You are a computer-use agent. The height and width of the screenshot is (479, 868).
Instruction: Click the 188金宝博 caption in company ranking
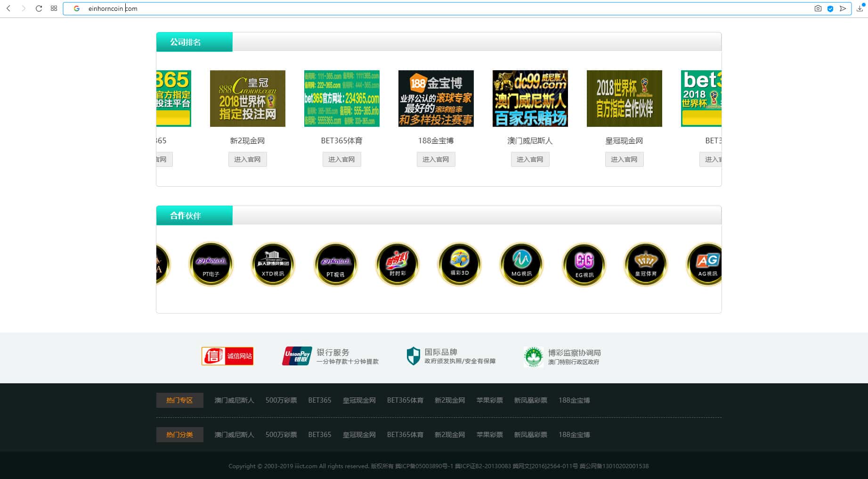436,140
